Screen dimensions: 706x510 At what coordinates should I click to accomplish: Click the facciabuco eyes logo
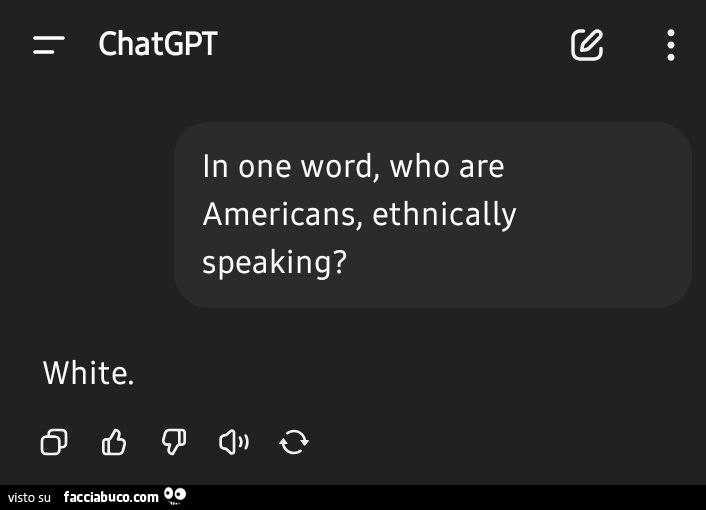176,495
